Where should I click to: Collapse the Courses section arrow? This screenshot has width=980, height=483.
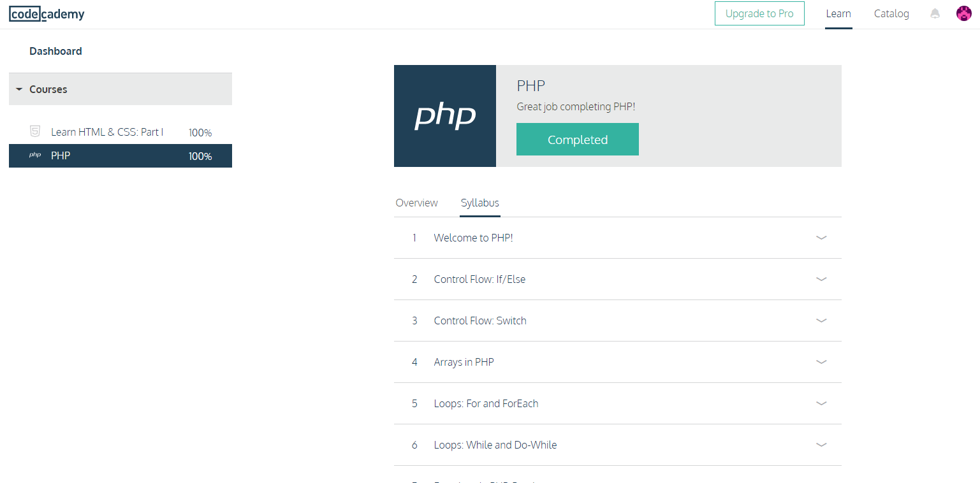click(x=19, y=89)
